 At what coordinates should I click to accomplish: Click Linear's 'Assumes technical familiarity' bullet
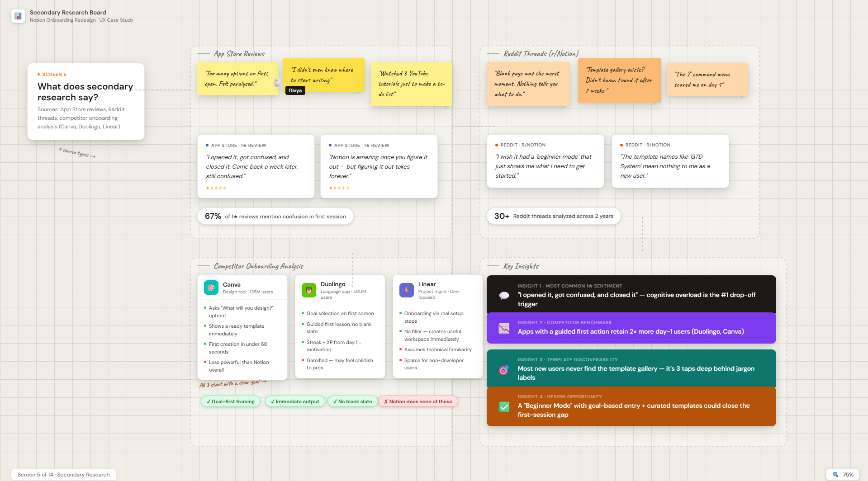coord(438,349)
